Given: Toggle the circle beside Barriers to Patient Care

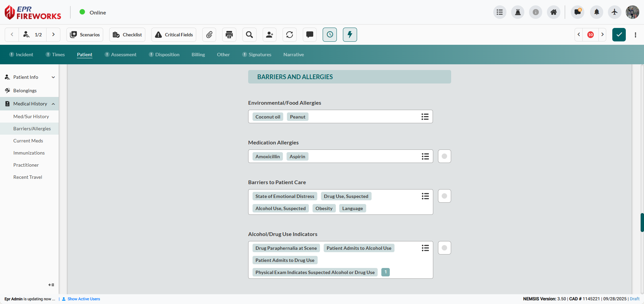Looking at the screenshot, I should 444,196.
